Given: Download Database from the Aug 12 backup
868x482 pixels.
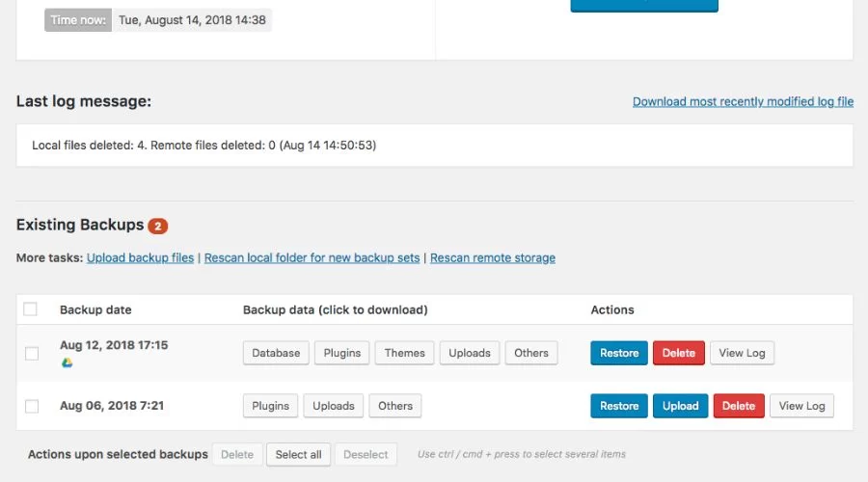Looking at the screenshot, I should [x=276, y=353].
